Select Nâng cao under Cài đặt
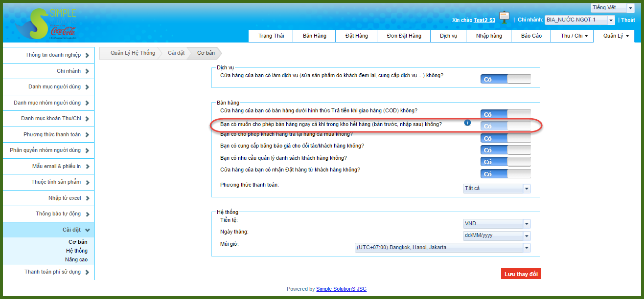 coord(76,259)
